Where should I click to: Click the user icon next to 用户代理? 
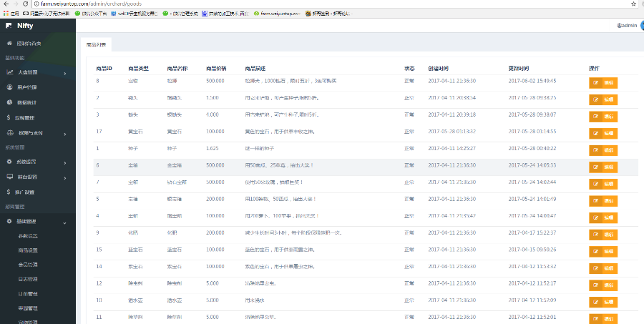tap(9, 87)
